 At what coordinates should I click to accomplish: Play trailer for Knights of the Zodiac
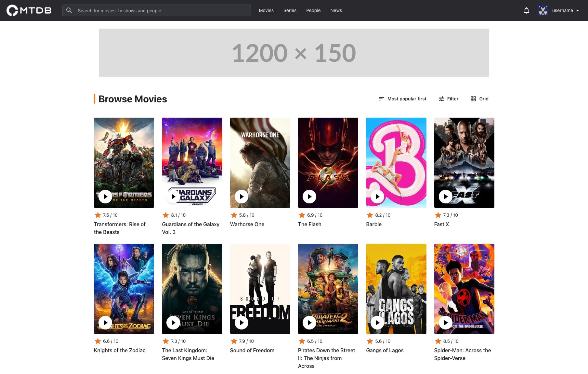(x=105, y=323)
